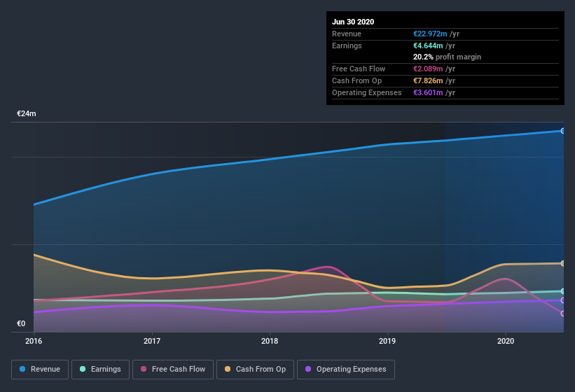Screen dimensions: 575x392
Task: Click the €2.089m free cash flow value
Action: click(x=428, y=69)
